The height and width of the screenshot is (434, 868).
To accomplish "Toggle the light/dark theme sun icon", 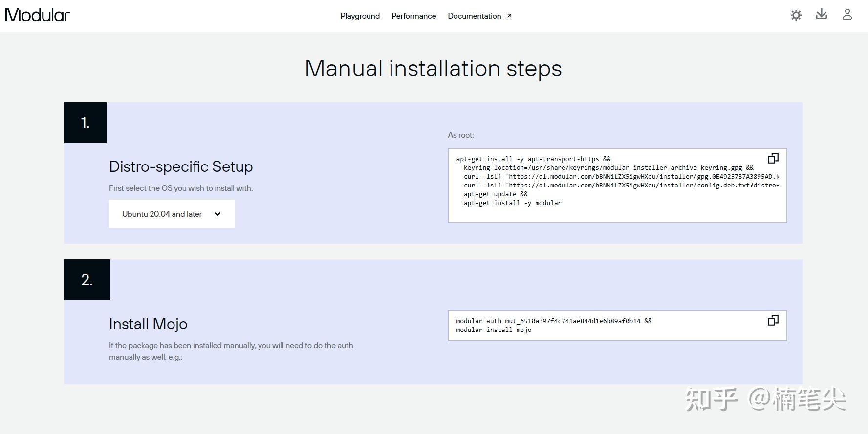I will (x=796, y=15).
